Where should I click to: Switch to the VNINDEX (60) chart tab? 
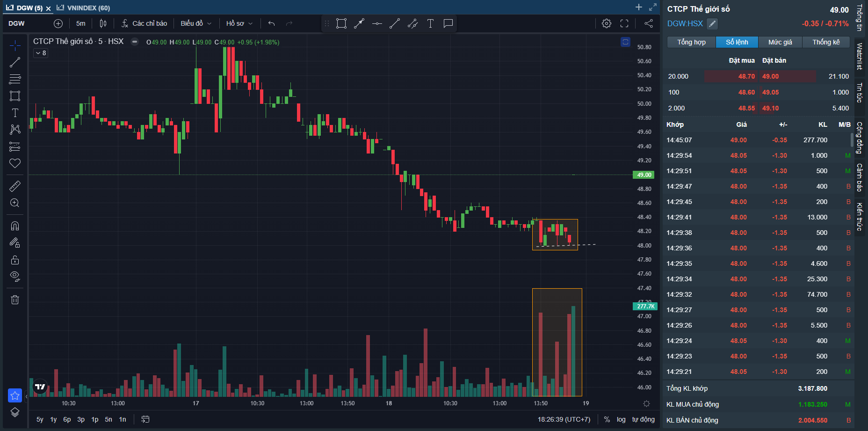[x=83, y=8]
